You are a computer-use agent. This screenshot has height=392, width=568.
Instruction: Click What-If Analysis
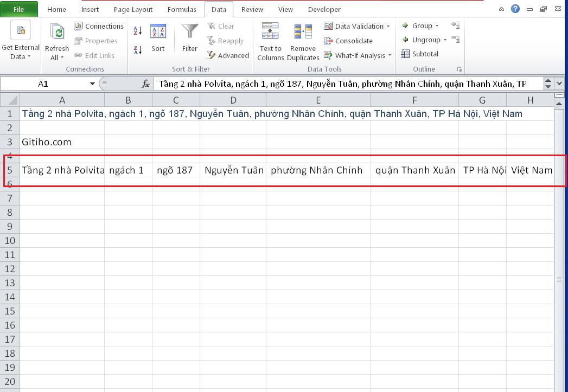pos(355,55)
